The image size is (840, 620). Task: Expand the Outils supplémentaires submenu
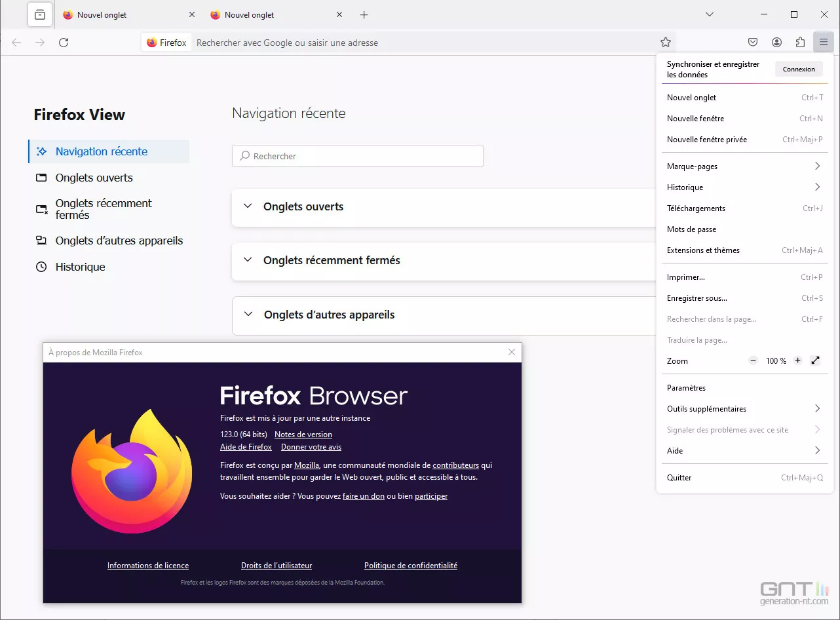pyautogui.click(x=744, y=409)
